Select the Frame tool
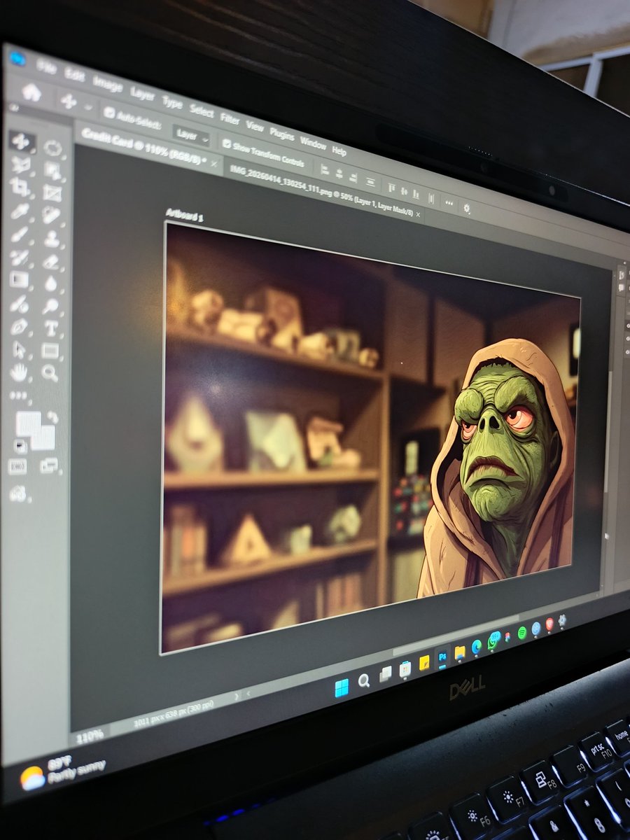 53,194
